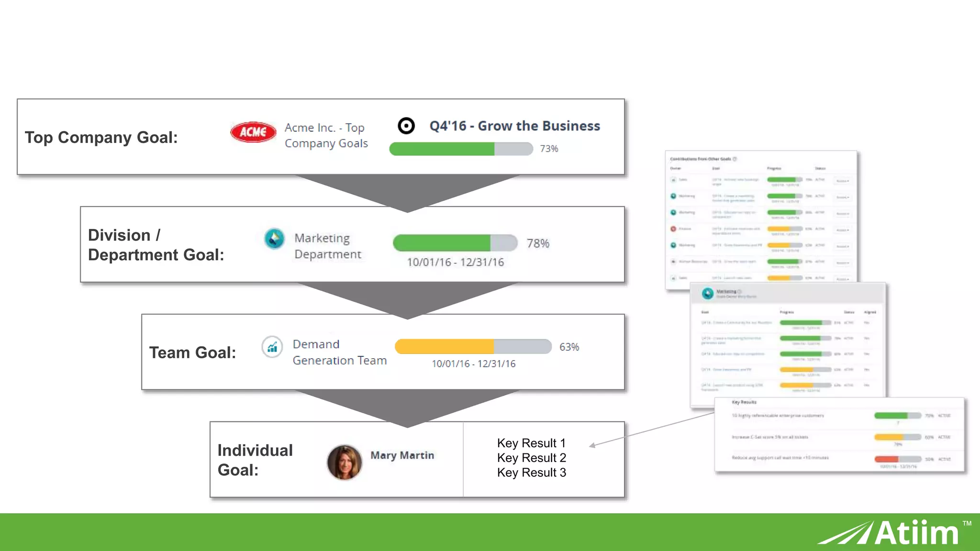Click the Human Resources row green progress bar
Viewport: 980px width, 551px height.
pyautogui.click(x=785, y=262)
